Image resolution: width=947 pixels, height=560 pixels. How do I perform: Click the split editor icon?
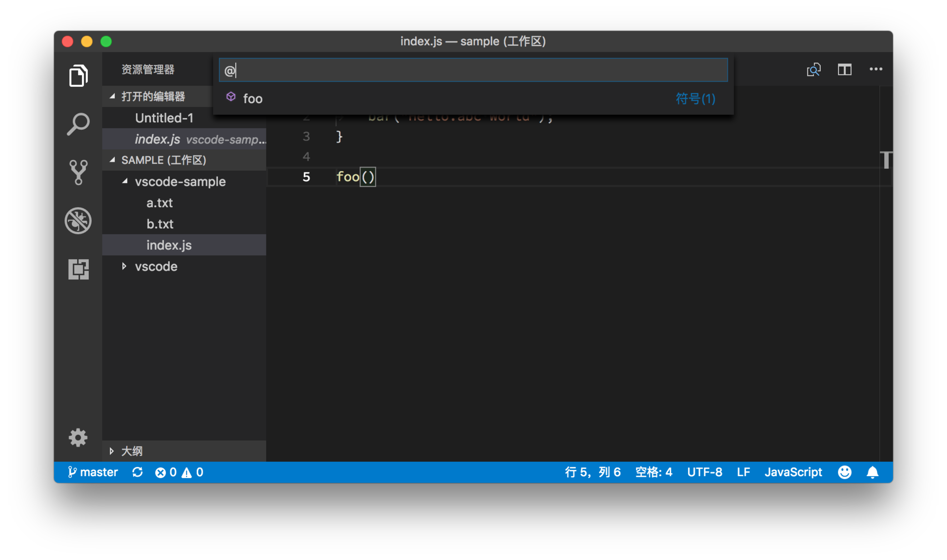(x=844, y=70)
